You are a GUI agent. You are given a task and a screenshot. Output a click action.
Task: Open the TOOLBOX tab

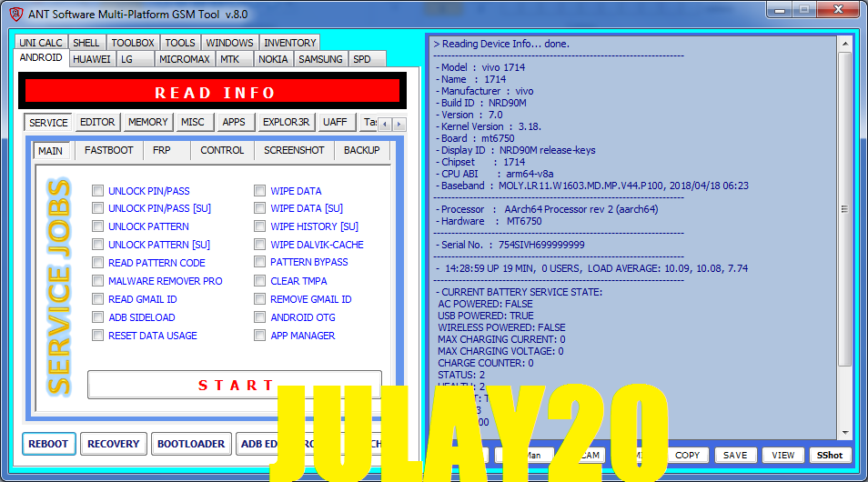coord(133,43)
